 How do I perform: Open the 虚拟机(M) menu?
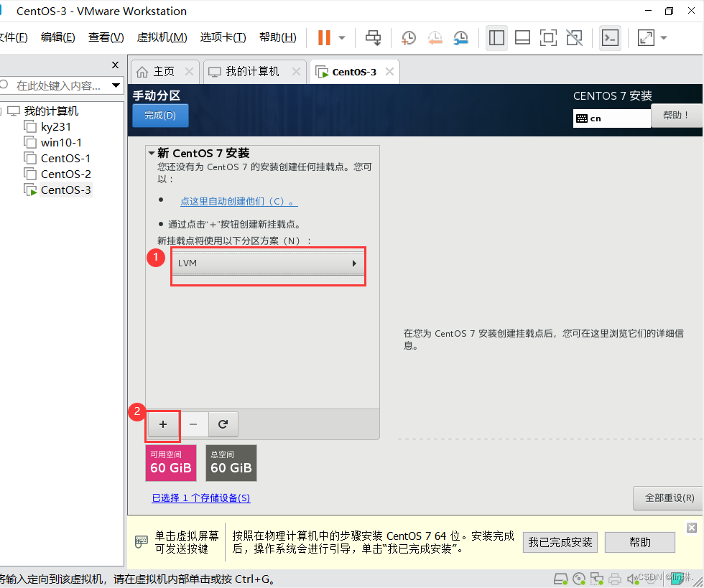(162, 37)
